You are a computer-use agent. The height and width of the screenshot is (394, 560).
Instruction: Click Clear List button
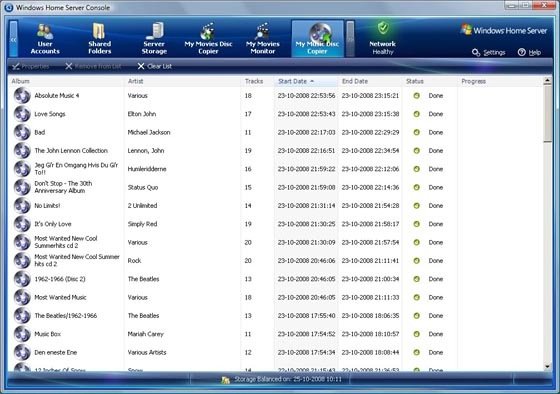(155, 66)
